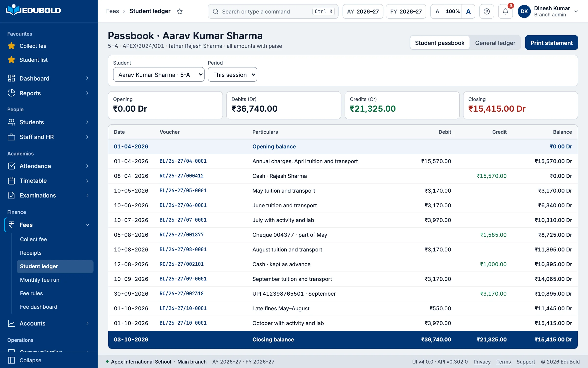
Task: Click the Timetable calendar icon
Action: (11, 181)
